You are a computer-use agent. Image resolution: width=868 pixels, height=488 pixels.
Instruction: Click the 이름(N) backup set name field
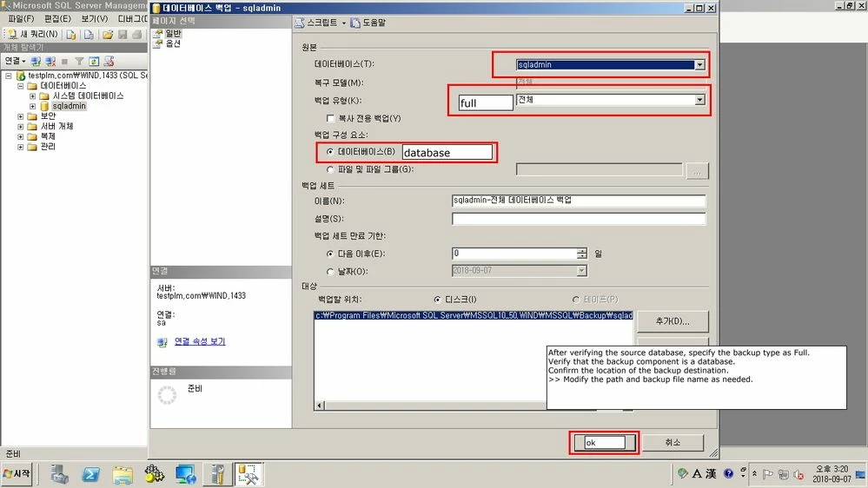(579, 201)
